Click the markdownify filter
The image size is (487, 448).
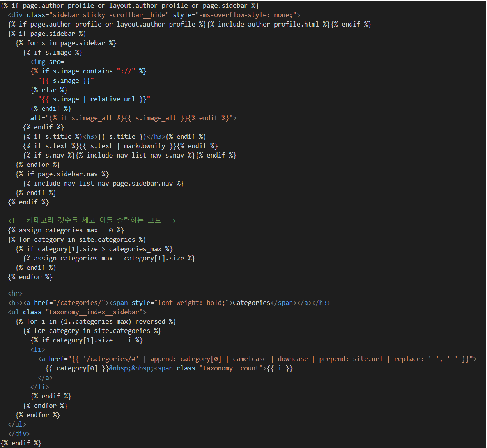(144, 146)
